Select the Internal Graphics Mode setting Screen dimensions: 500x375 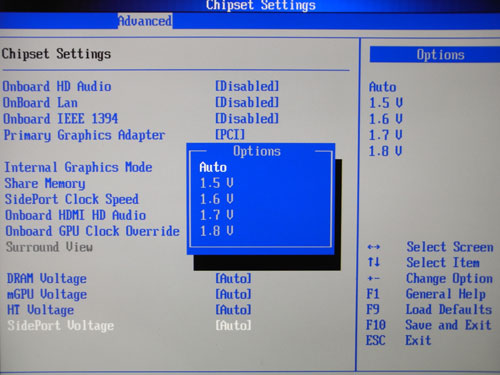tap(78, 167)
